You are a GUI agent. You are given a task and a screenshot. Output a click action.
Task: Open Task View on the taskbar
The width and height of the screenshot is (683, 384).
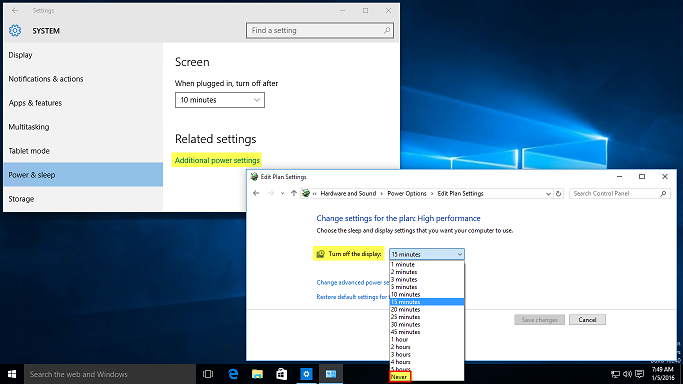tap(208, 374)
